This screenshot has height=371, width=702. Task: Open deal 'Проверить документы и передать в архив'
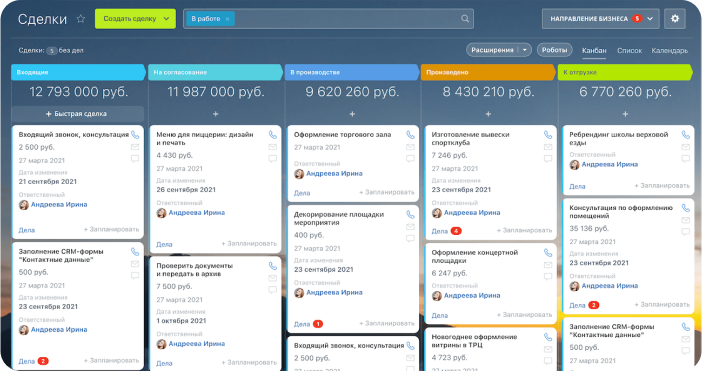coord(194,269)
